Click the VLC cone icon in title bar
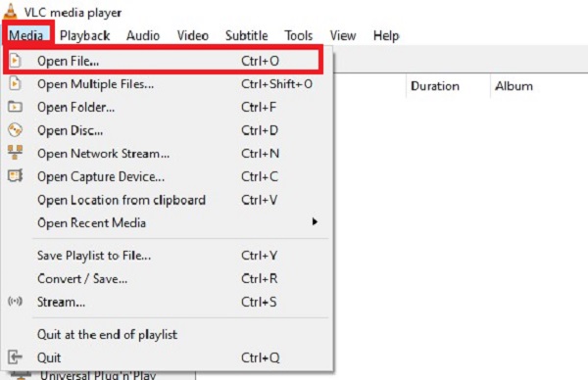Screen dimensions: 588x380 click(10, 11)
